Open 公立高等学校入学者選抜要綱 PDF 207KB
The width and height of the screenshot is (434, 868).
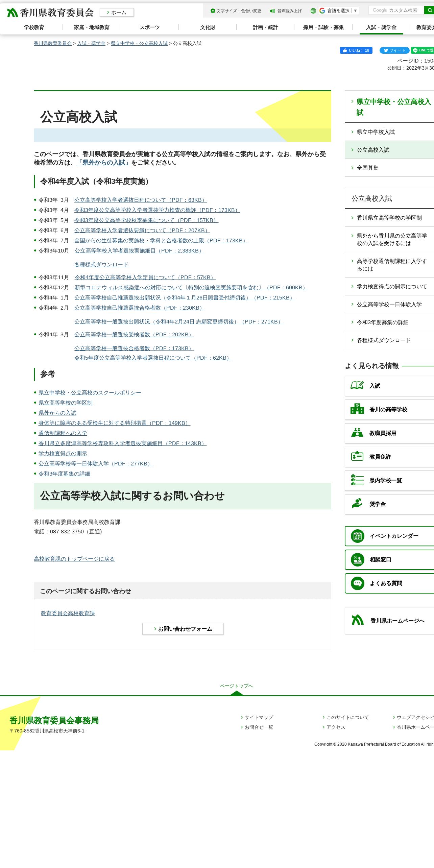(x=142, y=231)
